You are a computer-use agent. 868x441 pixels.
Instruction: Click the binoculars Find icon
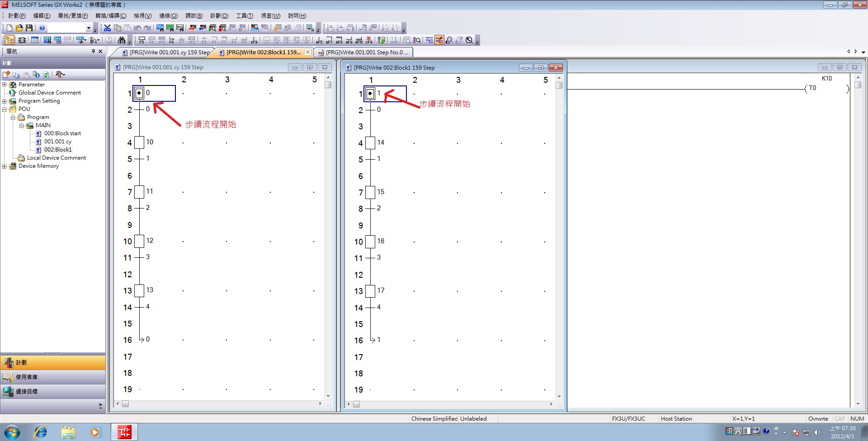[x=121, y=40]
